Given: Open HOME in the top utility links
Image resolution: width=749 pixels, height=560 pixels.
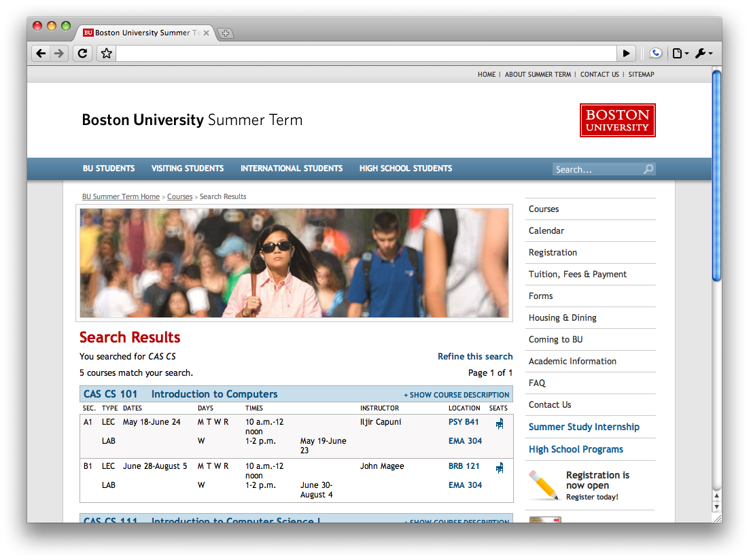Looking at the screenshot, I should pyautogui.click(x=486, y=74).
